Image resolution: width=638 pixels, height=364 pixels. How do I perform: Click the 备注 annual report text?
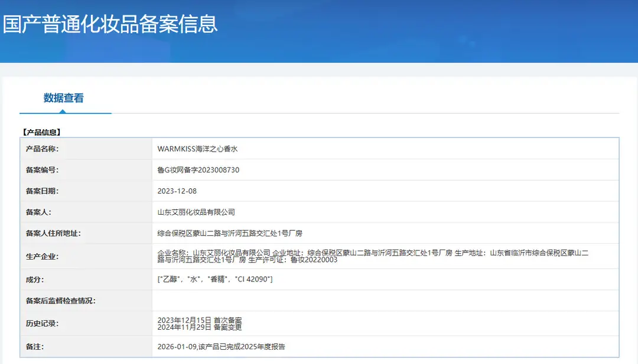pos(222,346)
